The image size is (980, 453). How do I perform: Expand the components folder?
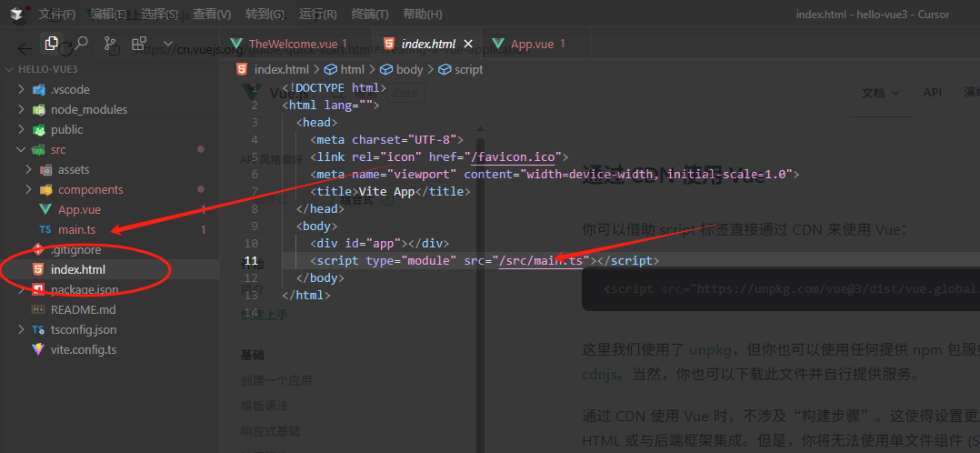tap(28, 189)
